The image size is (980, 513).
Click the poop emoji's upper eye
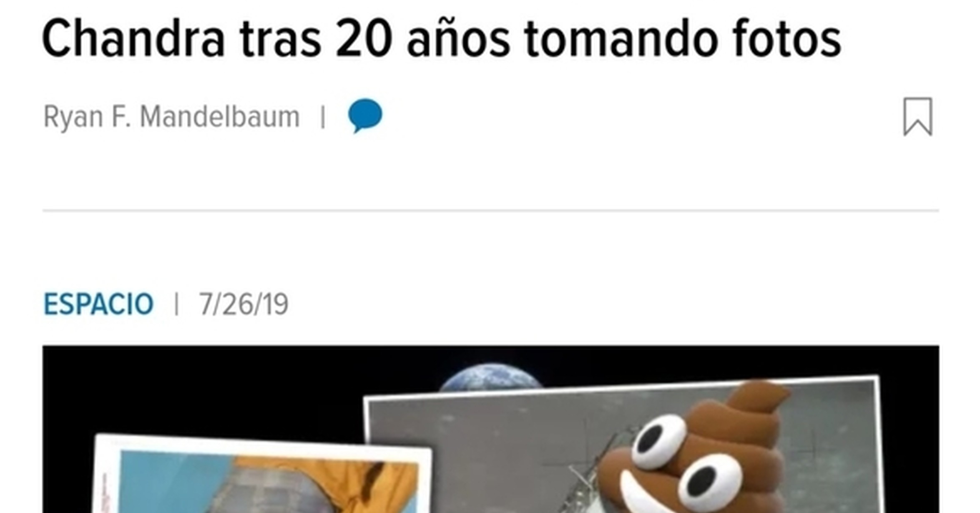(659, 442)
